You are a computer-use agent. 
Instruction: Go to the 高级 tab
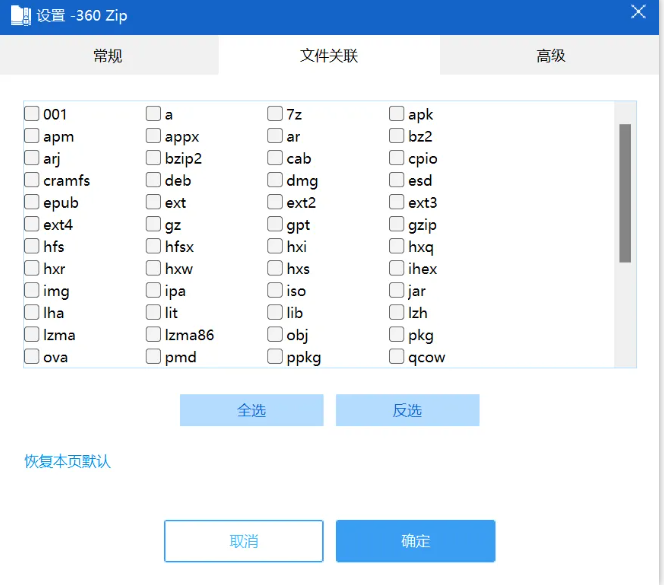pos(551,55)
